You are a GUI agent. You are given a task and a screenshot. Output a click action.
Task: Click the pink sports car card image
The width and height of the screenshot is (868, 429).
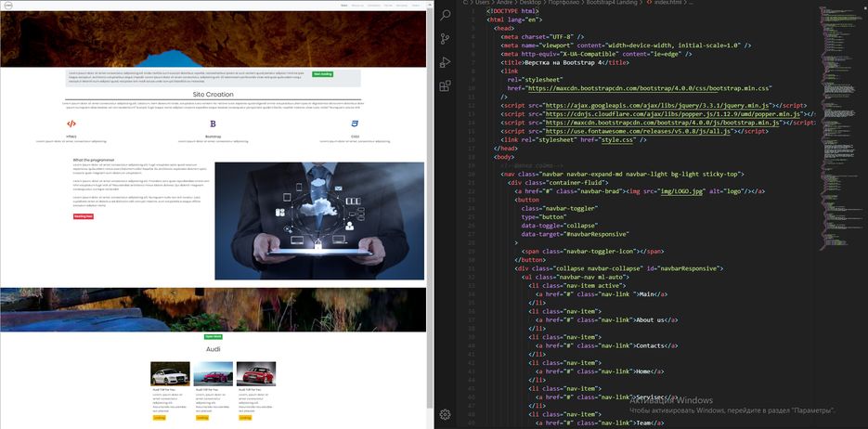click(x=214, y=373)
